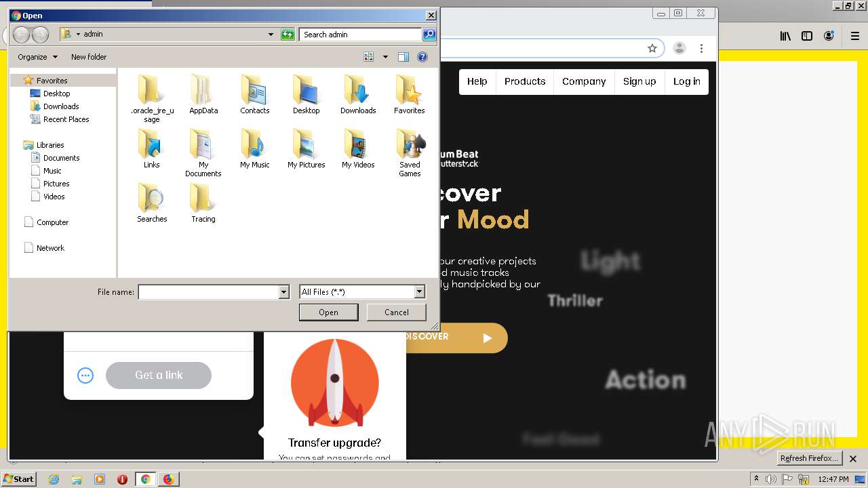Open the AppData folder

click(203, 94)
